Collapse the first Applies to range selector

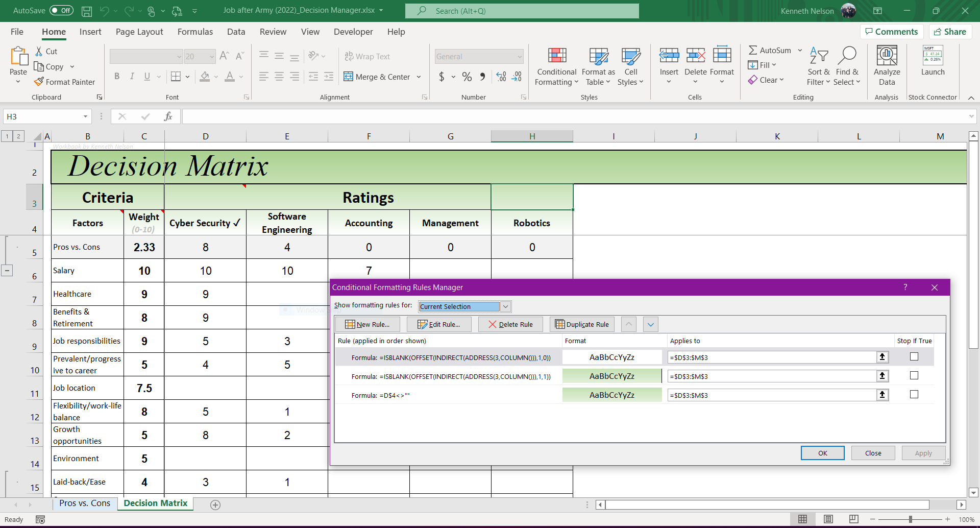[x=883, y=357]
